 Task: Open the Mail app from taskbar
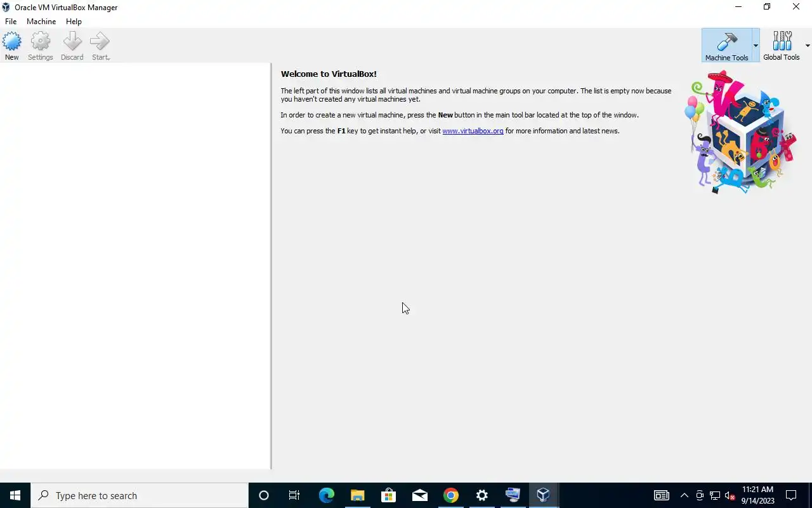point(419,495)
